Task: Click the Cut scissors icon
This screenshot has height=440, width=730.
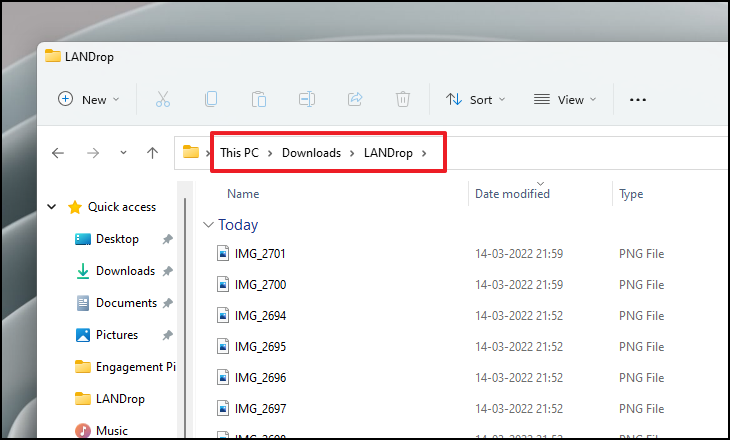Action: click(162, 99)
